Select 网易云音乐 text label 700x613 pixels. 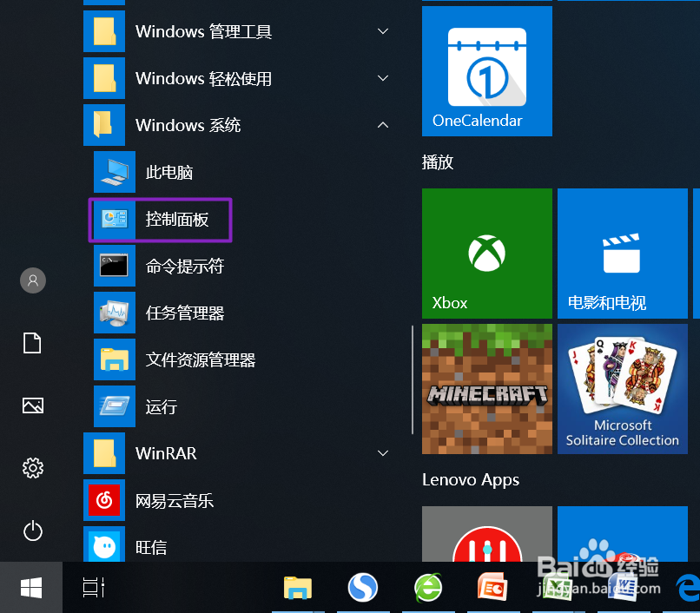coord(175,500)
